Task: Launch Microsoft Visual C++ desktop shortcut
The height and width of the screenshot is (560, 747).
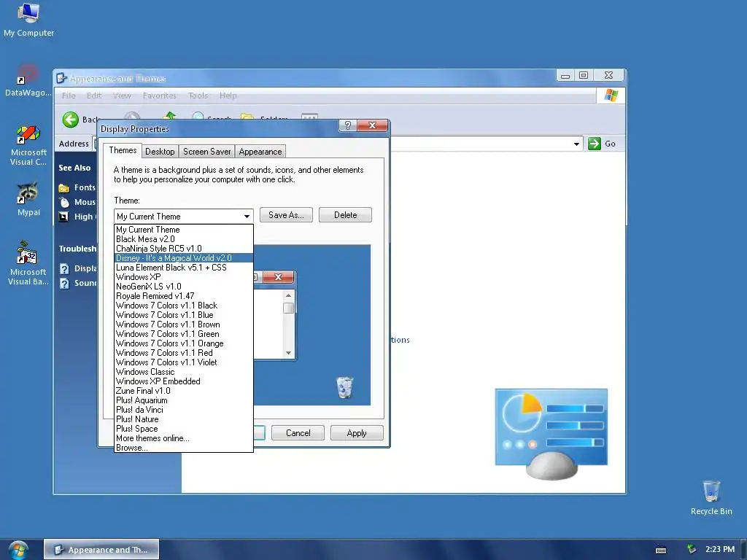Action: coord(28,145)
